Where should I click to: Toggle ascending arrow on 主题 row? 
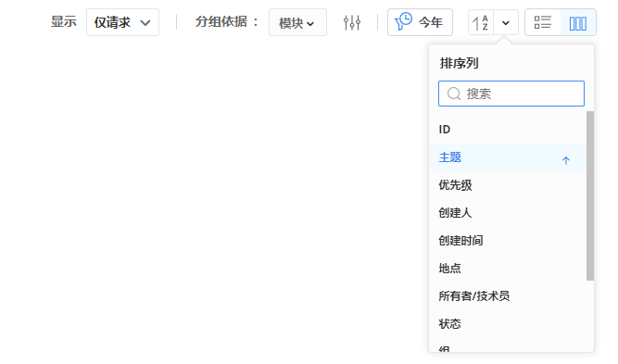[566, 160]
